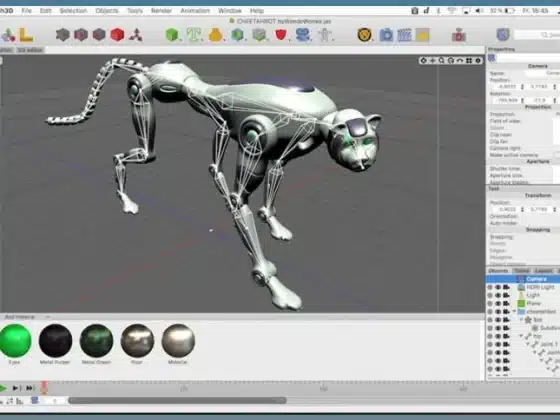Toggle eye visibility for the Hip row
Viewport: 560px width, 420px height.
[x=498, y=336]
